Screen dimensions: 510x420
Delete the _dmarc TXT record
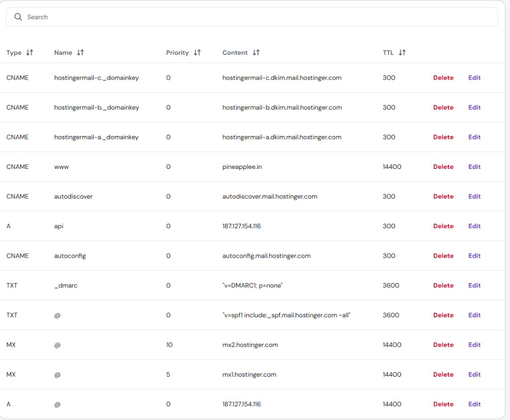pos(443,285)
